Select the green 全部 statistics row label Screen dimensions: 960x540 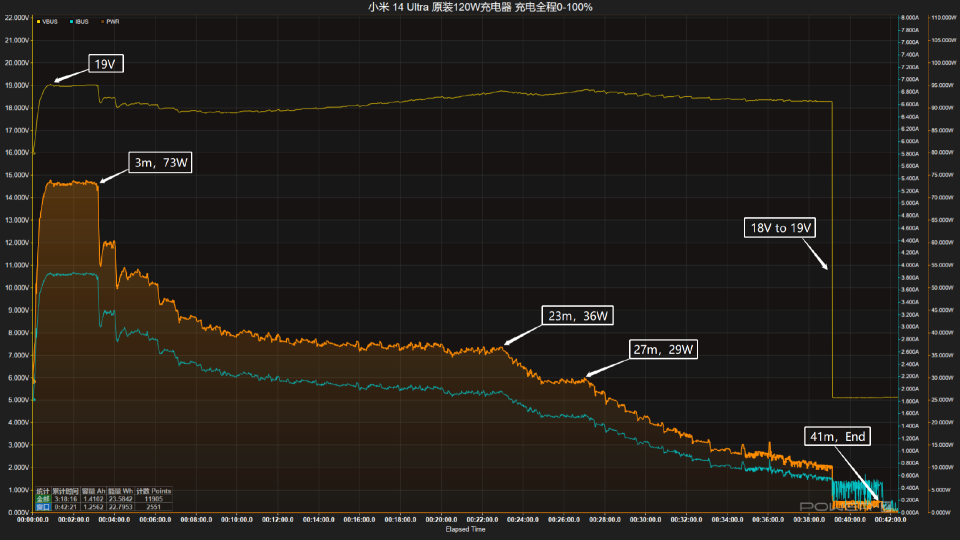pos(43,499)
